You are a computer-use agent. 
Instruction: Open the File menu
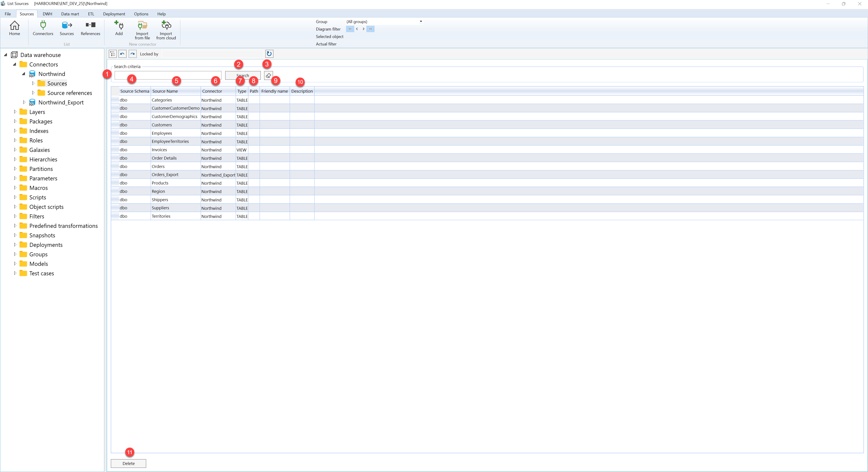click(8, 14)
